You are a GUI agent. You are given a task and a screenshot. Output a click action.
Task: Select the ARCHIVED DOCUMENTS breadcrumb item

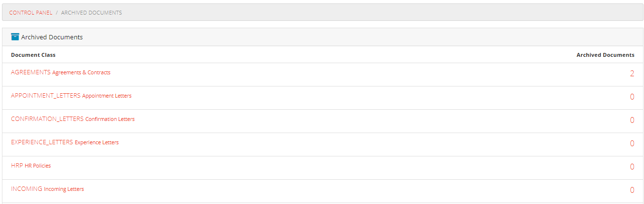tap(91, 13)
